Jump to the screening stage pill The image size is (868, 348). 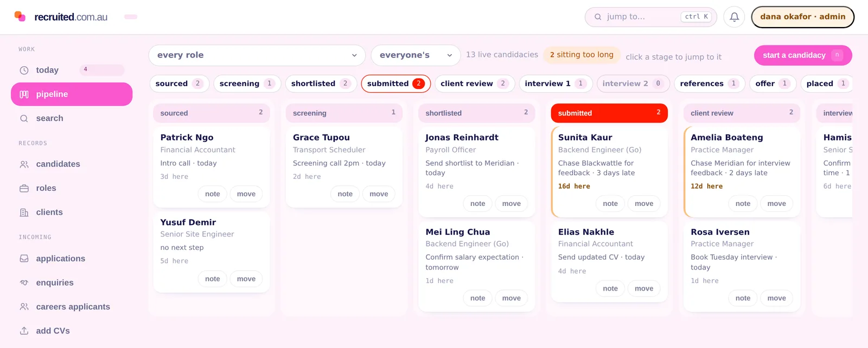[247, 83]
